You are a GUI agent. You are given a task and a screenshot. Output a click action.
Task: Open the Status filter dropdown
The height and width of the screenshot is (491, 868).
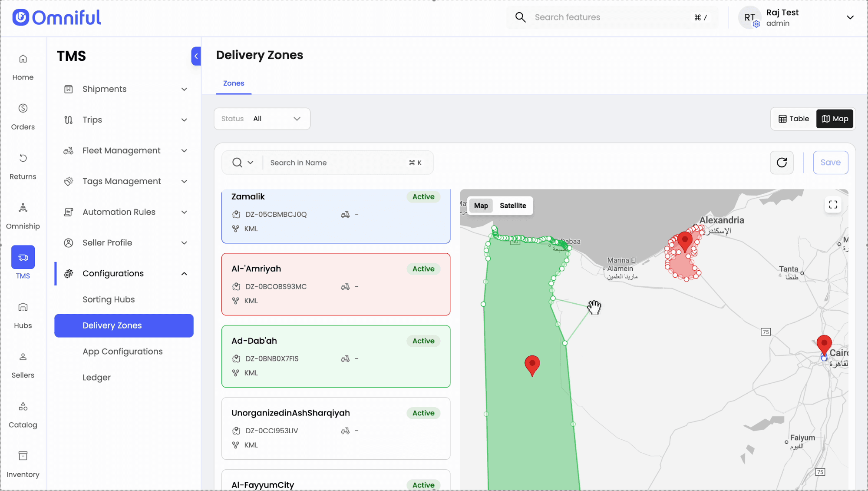tap(262, 119)
